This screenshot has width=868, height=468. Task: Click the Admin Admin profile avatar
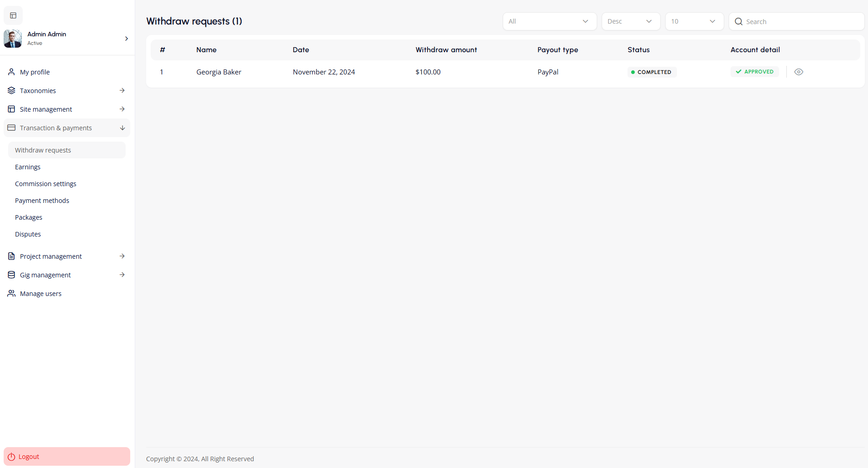[13, 39]
